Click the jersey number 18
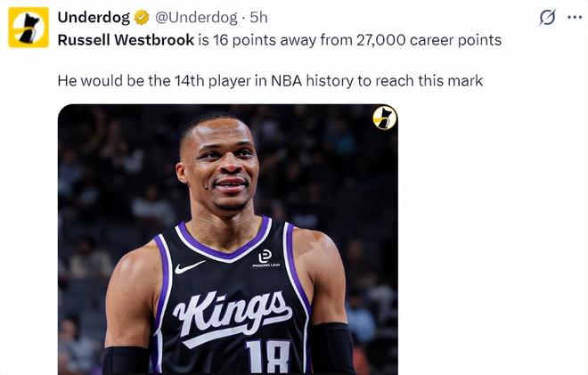Screen dimensions: 588x375 267,356
